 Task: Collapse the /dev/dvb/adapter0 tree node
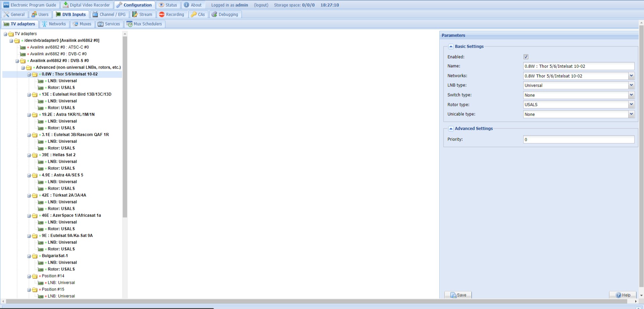(11, 41)
